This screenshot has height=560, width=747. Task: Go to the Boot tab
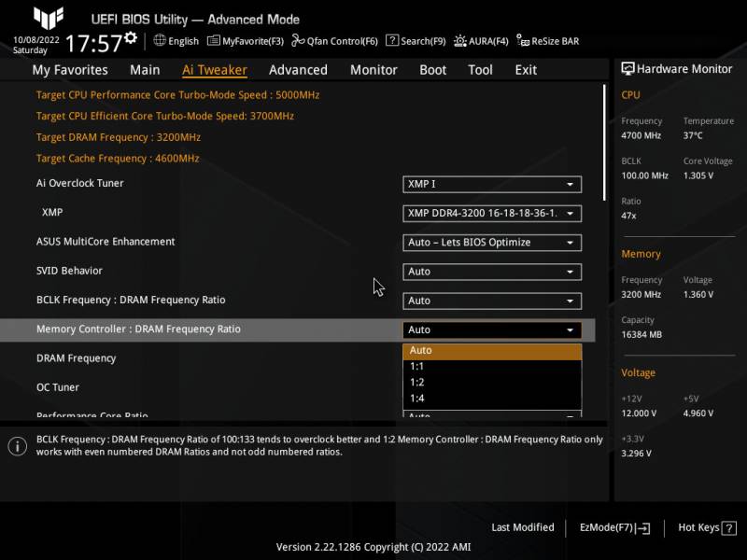pos(432,70)
